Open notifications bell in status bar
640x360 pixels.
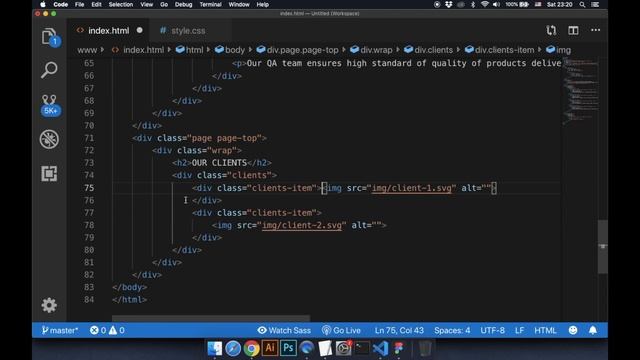(593, 330)
